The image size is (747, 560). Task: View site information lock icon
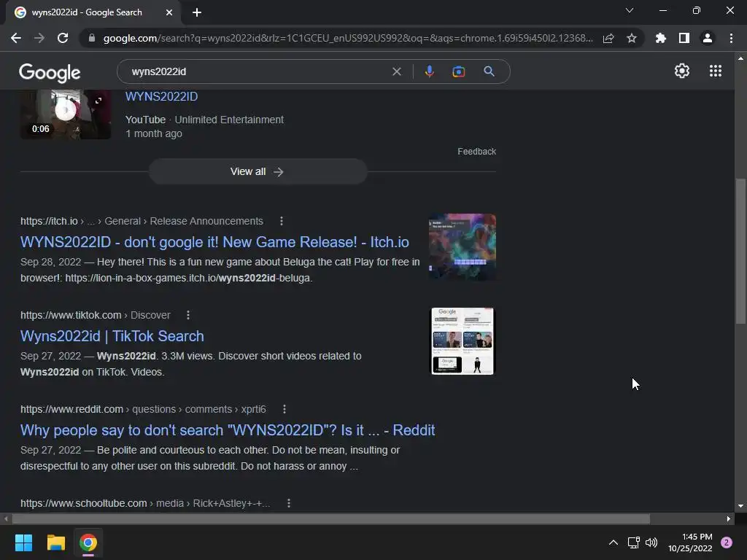[92, 38]
